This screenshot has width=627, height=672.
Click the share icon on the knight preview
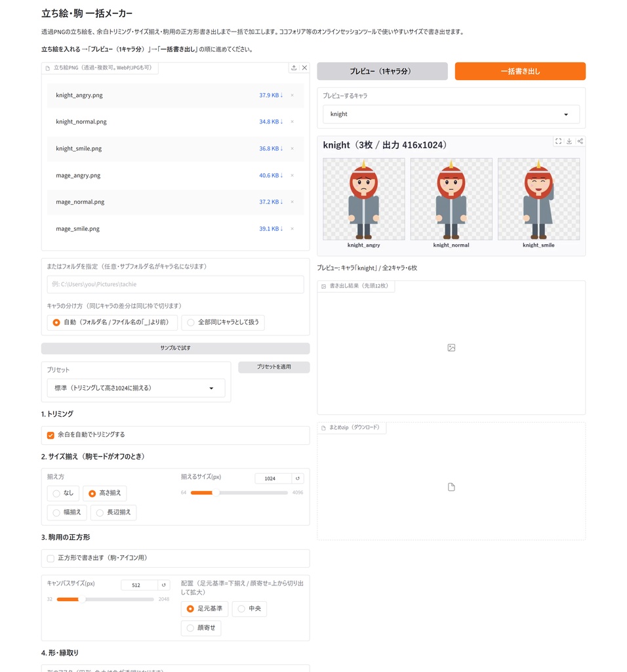(580, 141)
